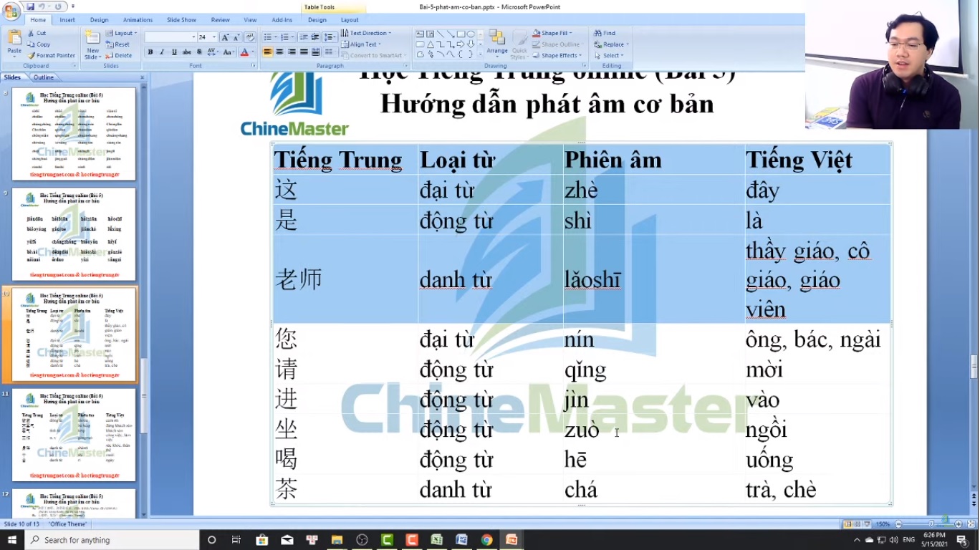Click Find in the Editing group
The height and width of the screenshot is (550, 980).
605,33
